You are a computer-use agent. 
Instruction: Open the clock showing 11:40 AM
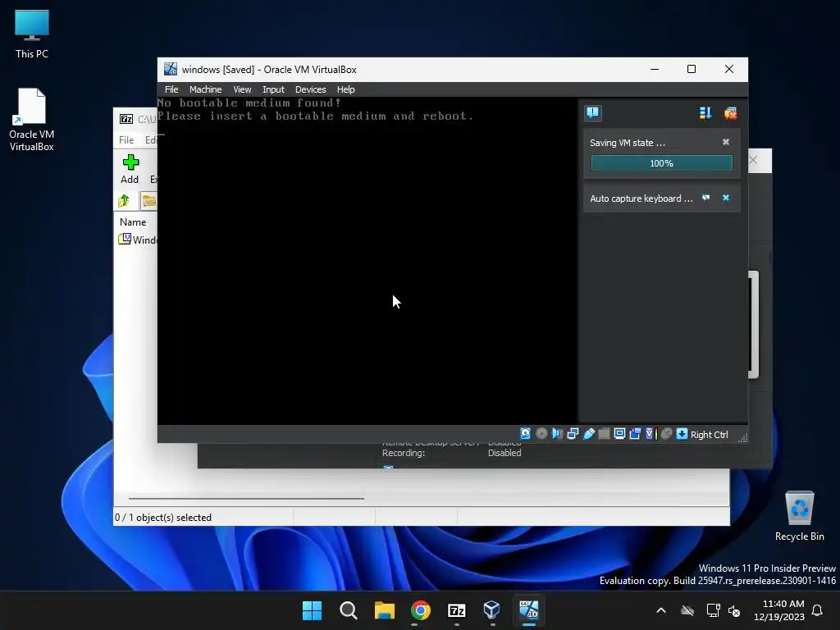pyautogui.click(x=779, y=610)
